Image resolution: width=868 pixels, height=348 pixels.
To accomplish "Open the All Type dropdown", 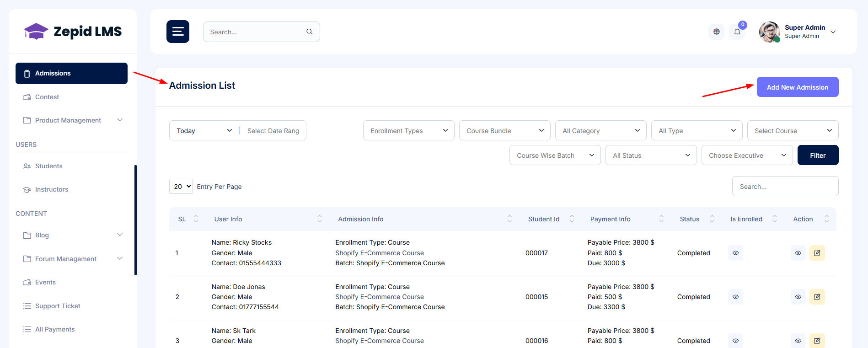I will tap(697, 130).
